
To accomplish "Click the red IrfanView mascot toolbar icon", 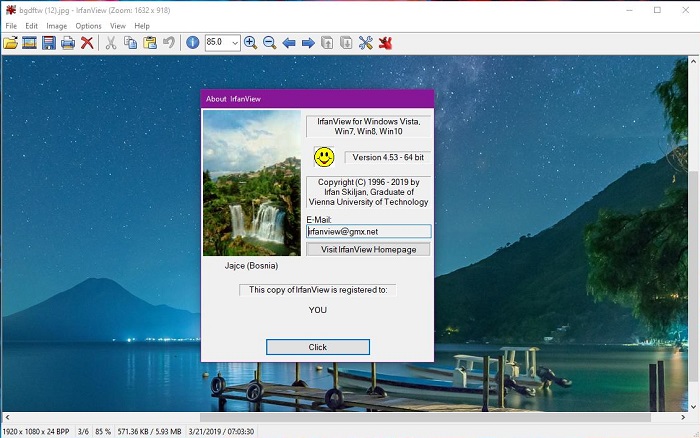I will click(385, 43).
